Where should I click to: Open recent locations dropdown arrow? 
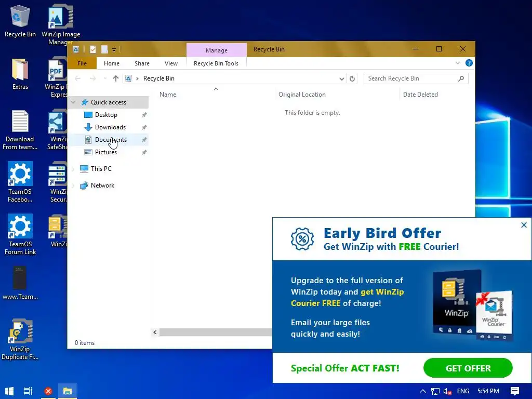click(105, 79)
